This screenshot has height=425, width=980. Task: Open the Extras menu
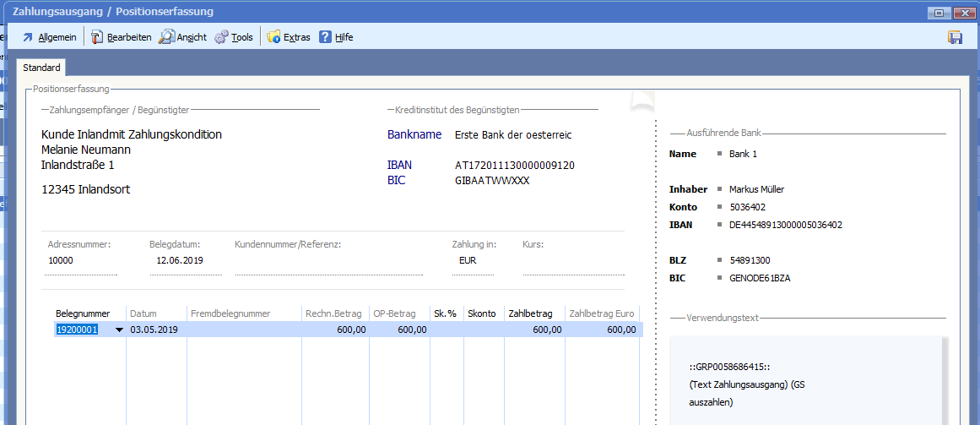[296, 37]
